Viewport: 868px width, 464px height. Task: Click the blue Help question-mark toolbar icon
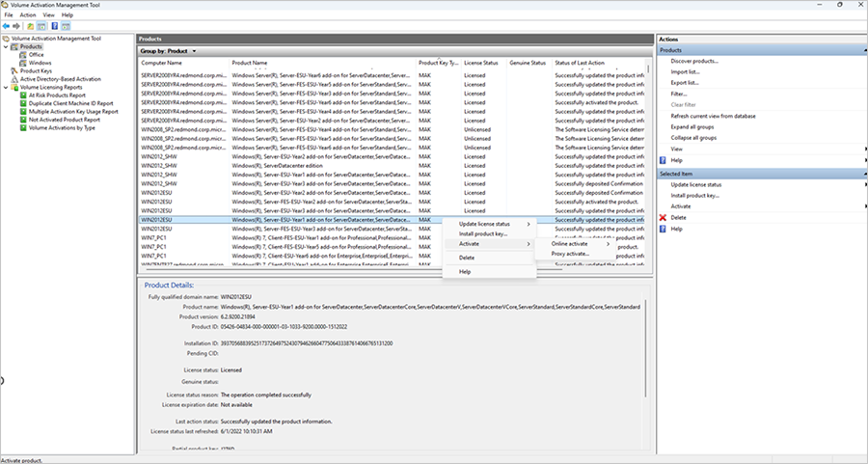[54, 26]
